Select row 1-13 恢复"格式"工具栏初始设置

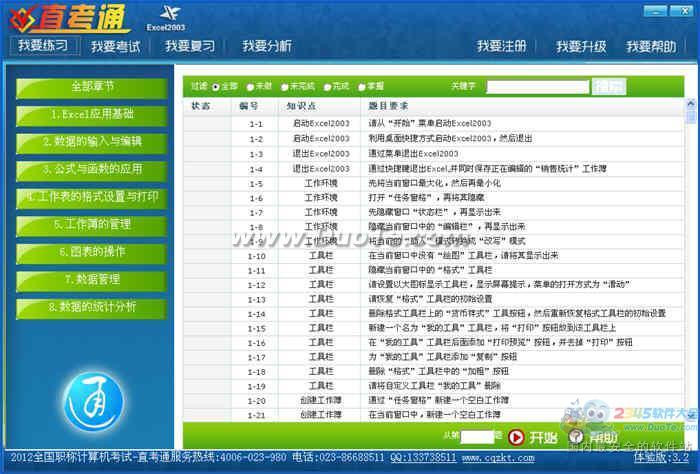point(433,299)
